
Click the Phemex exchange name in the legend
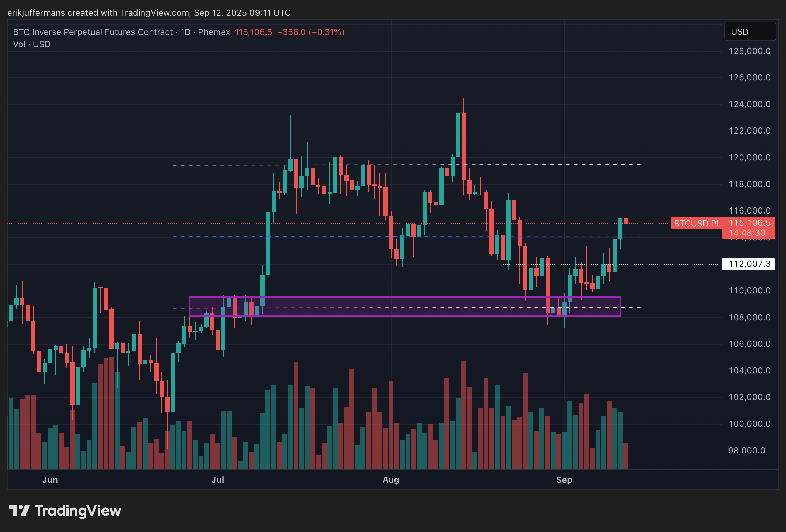[214, 32]
